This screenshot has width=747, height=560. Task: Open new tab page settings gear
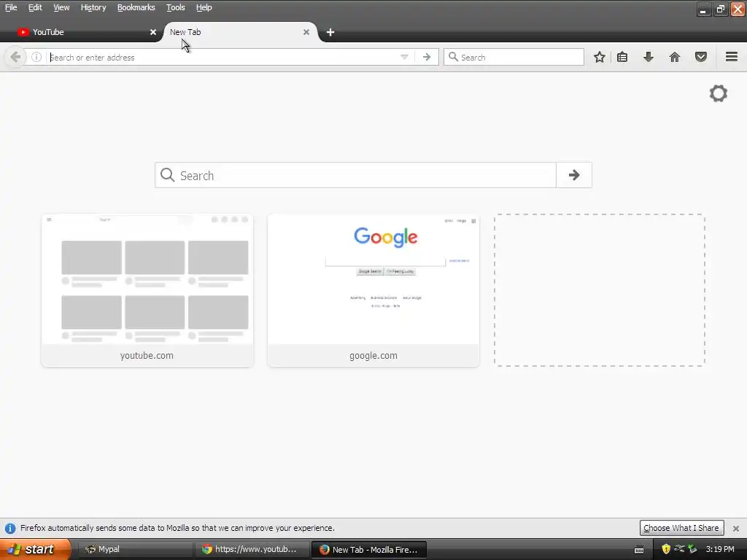click(x=718, y=93)
